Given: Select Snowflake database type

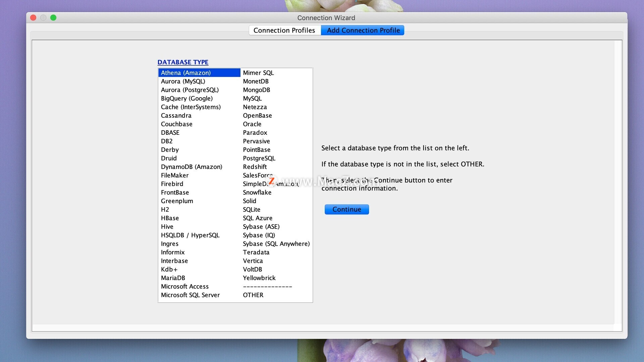Looking at the screenshot, I should (x=276, y=192).
